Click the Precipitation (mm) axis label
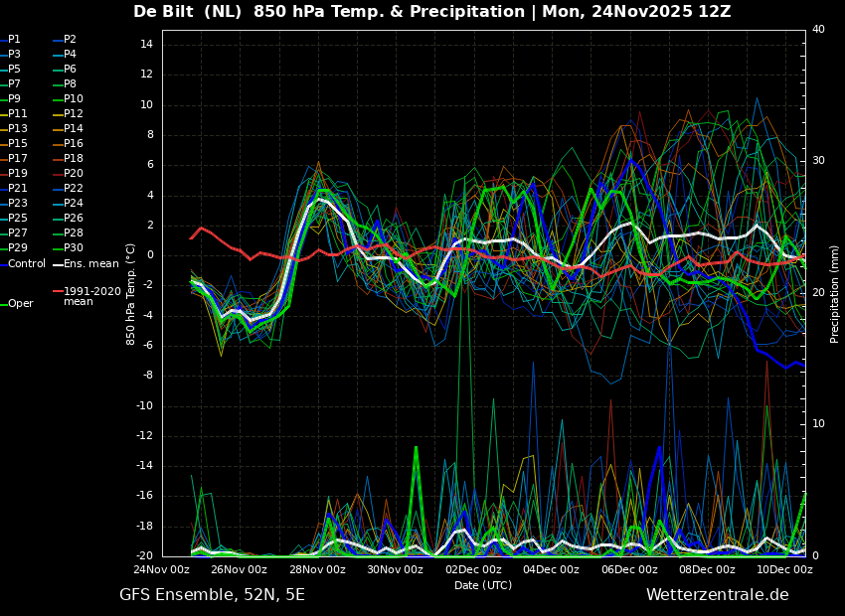 pyautogui.click(x=834, y=295)
